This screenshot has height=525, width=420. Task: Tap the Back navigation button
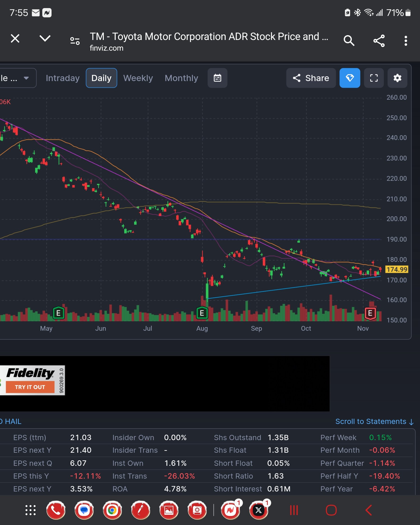pyautogui.click(x=368, y=510)
